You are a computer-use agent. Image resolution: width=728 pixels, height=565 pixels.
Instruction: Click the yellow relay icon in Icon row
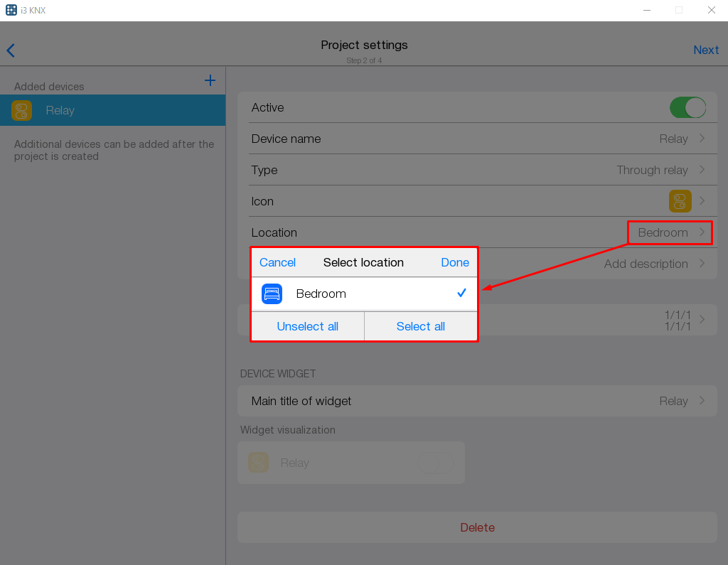pyautogui.click(x=680, y=201)
